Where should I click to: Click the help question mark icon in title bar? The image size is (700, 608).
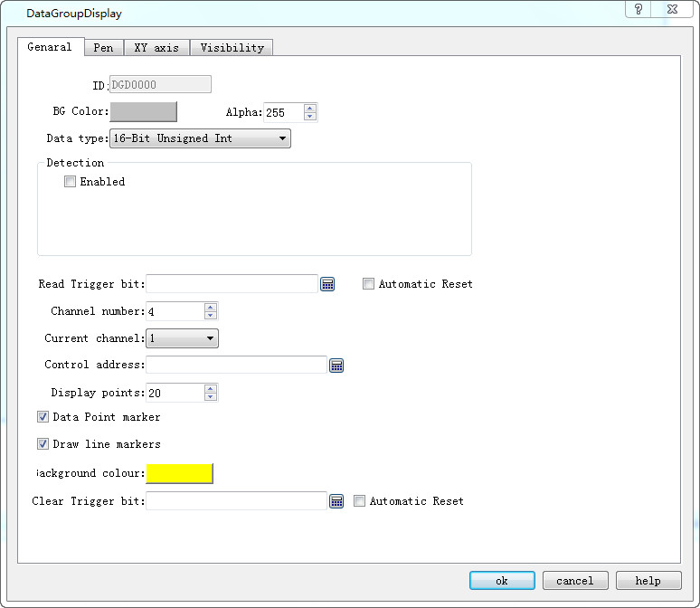(x=640, y=10)
